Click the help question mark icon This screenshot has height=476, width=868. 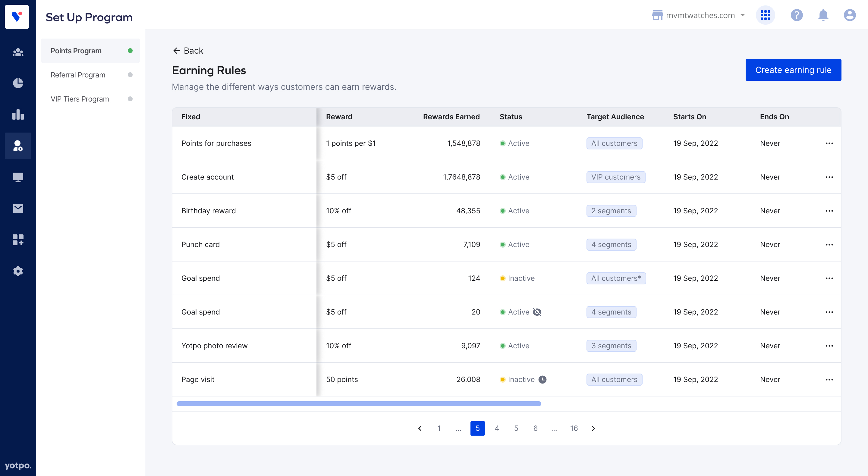click(x=797, y=15)
